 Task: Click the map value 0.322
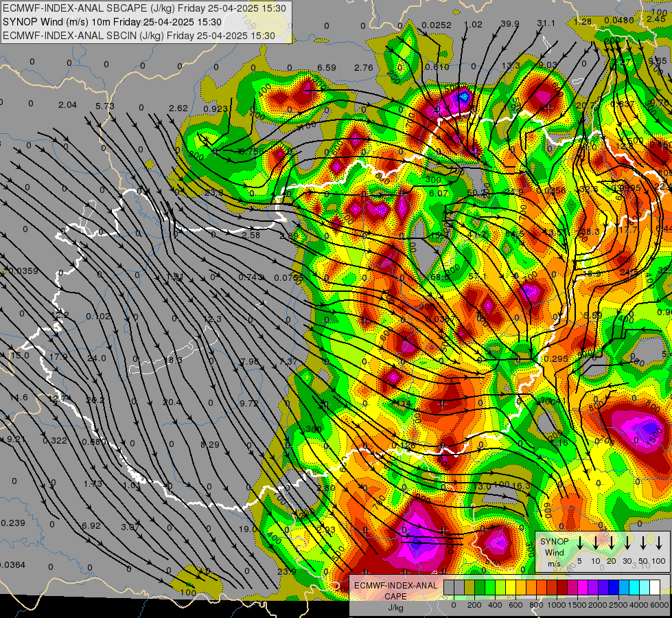tap(55, 440)
